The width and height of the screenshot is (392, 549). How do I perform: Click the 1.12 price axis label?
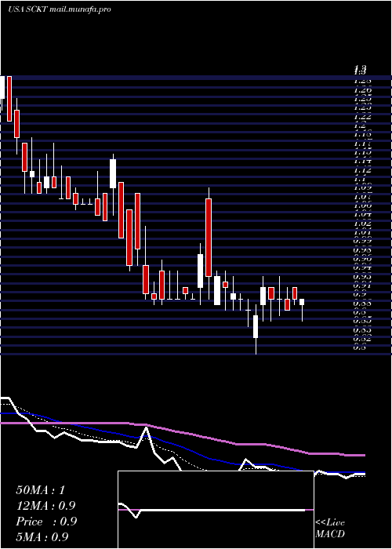[362, 170]
